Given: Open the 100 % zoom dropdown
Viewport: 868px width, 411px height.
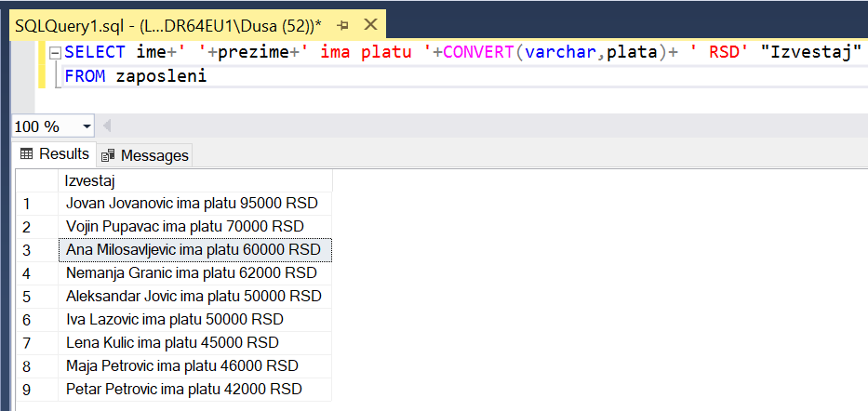Looking at the screenshot, I should pyautogui.click(x=87, y=126).
